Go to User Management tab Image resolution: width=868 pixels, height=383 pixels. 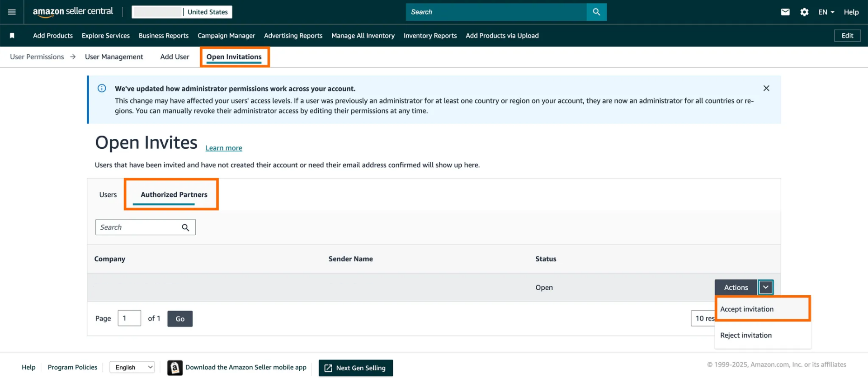click(x=114, y=57)
